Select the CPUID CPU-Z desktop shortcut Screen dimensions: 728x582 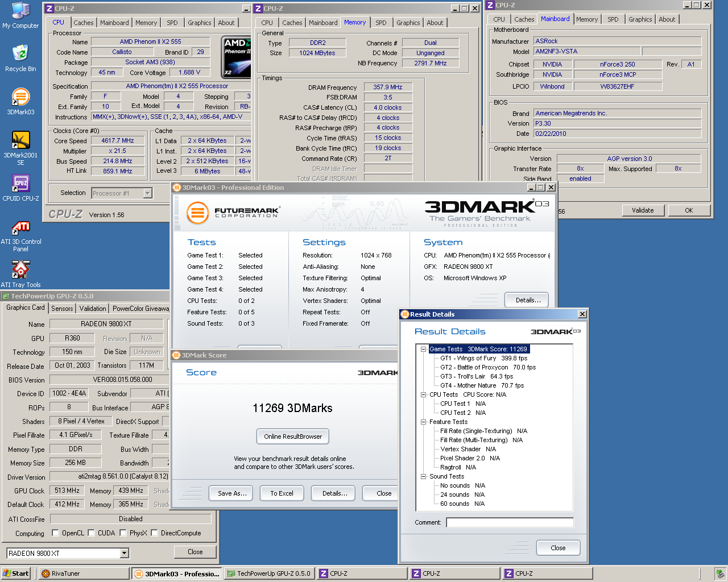click(20, 188)
